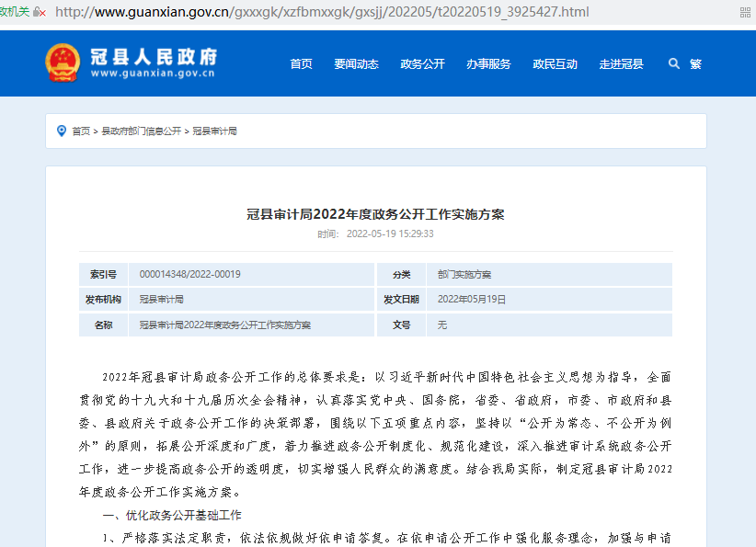Open the 要闻动态 navigation menu

point(356,63)
